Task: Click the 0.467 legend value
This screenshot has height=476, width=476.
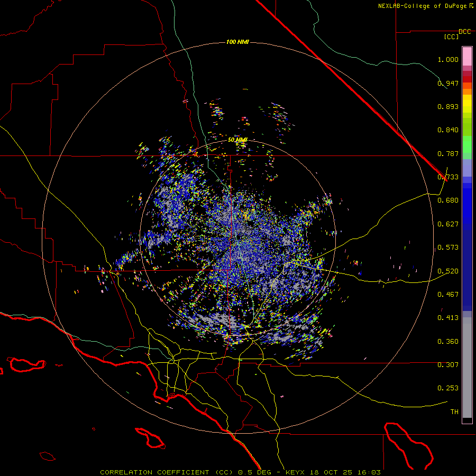Action: click(x=448, y=295)
